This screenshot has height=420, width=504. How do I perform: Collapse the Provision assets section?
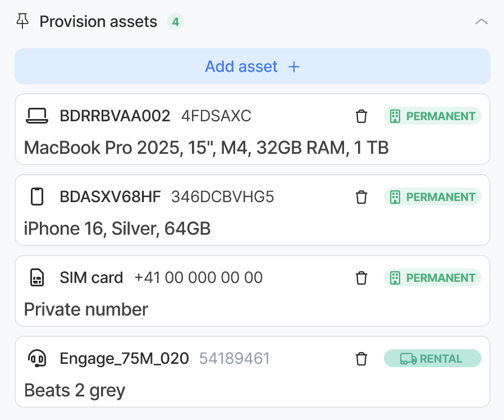(x=481, y=22)
